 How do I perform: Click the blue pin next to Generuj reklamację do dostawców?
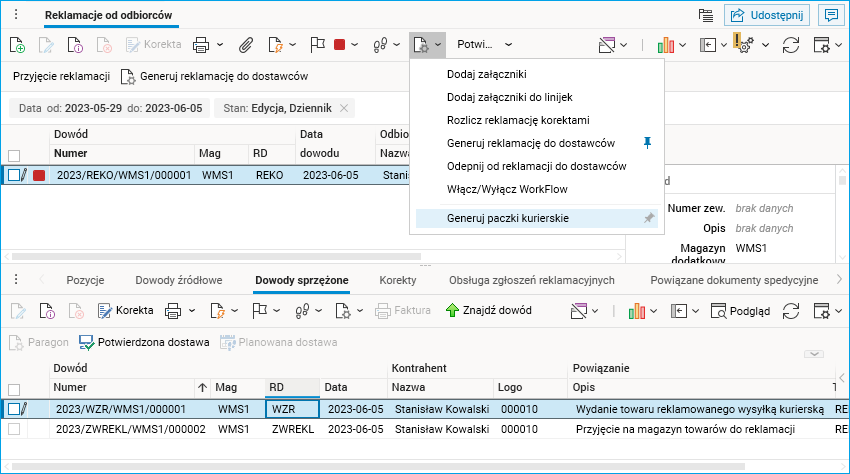(647, 143)
